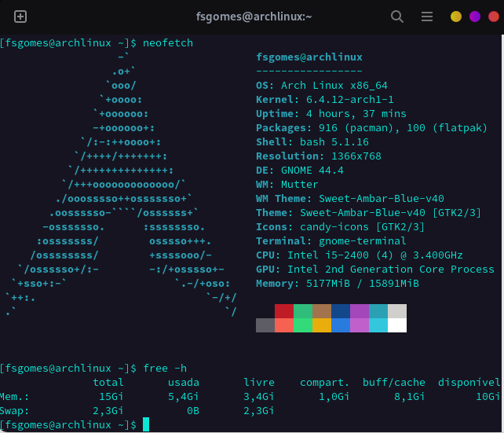
Task: Close terminal with the red circle
Action: pyautogui.click(x=494, y=17)
